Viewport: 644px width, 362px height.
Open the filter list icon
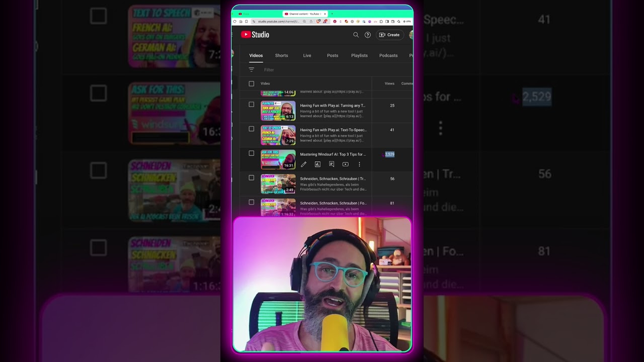(252, 70)
